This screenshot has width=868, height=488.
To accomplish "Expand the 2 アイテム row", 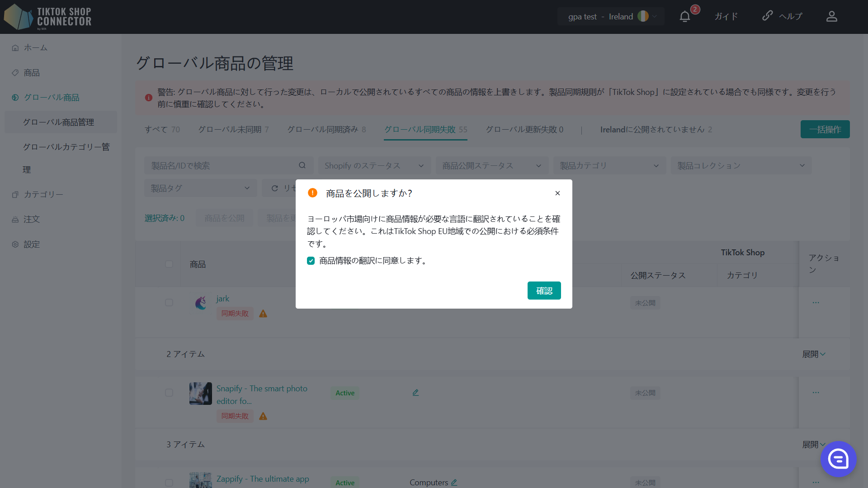I will tap(814, 354).
